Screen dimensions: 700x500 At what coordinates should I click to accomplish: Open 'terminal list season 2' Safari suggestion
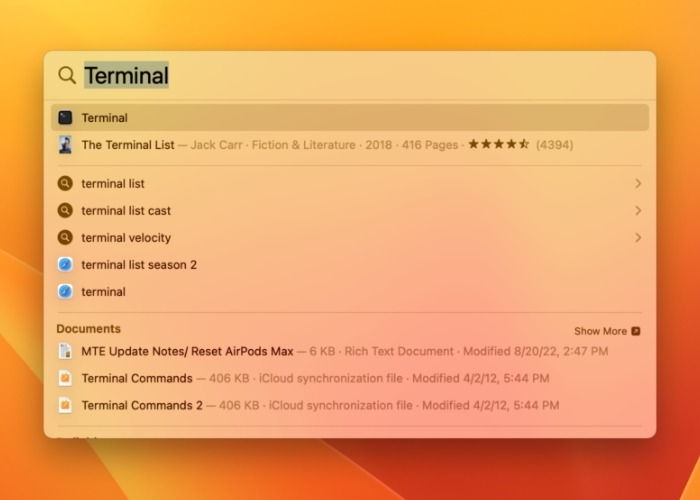pyautogui.click(x=350, y=265)
